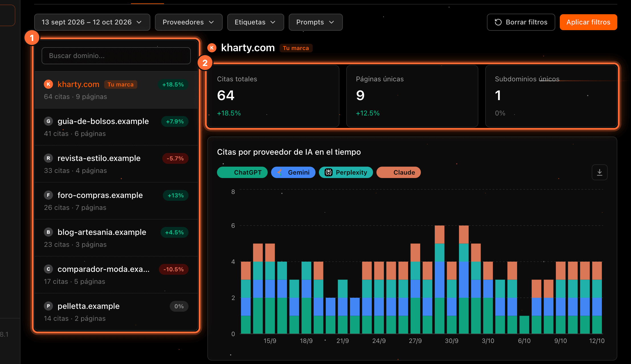Focus the Buscar dominio search field
Viewport: 631px width, 364px height.
(116, 56)
